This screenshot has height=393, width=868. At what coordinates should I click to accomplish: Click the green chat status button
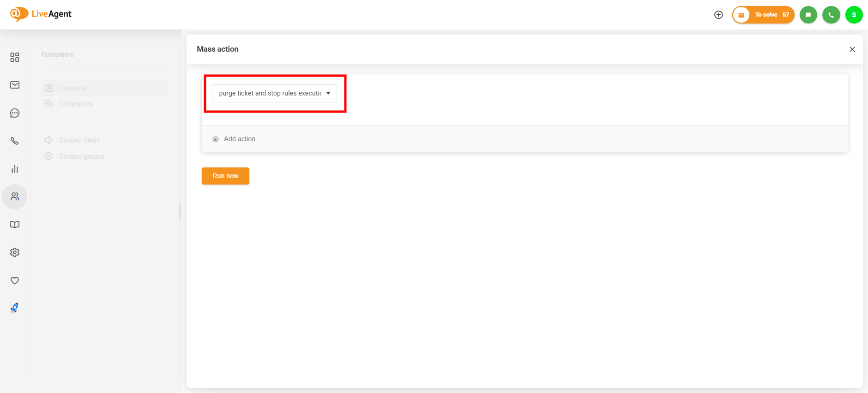pyautogui.click(x=808, y=15)
